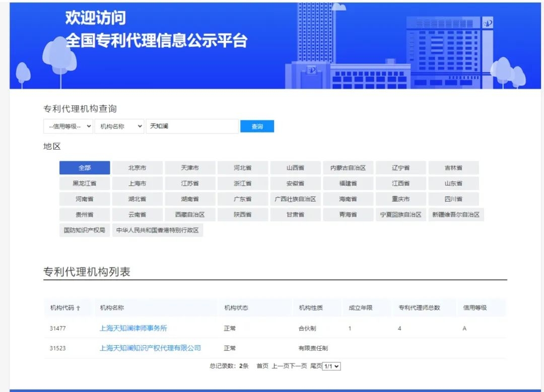Go to 下一页 next page link

(298, 366)
